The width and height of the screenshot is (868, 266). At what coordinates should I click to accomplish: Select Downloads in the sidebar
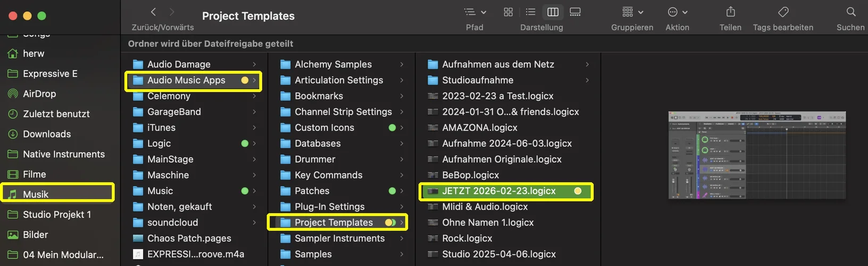[46, 134]
